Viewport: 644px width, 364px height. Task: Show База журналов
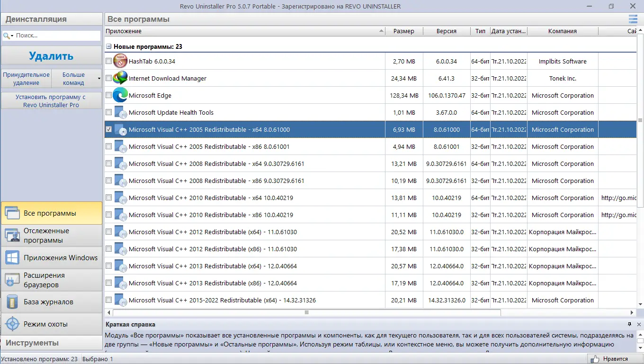(51, 302)
